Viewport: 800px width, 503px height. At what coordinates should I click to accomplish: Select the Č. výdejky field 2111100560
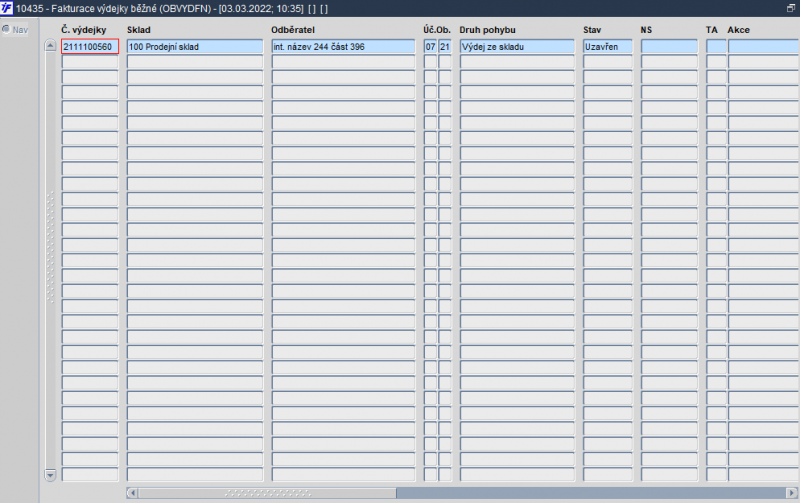(x=90, y=46)
